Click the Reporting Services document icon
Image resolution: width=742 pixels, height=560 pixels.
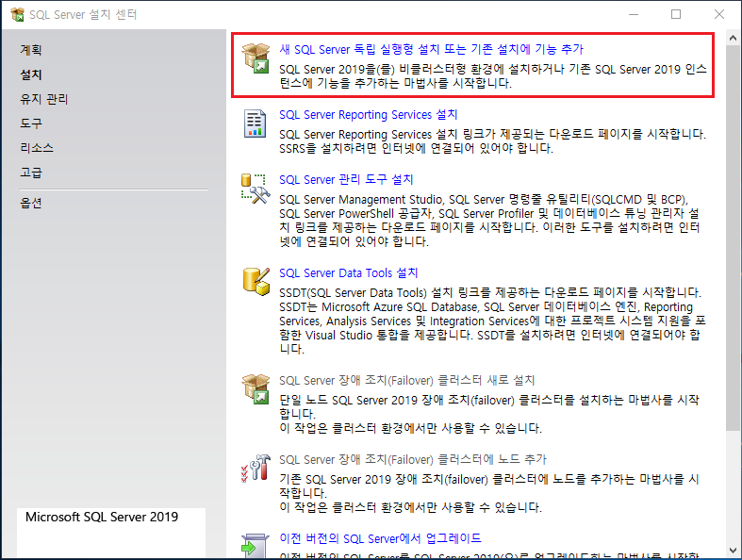pos(255,124)
